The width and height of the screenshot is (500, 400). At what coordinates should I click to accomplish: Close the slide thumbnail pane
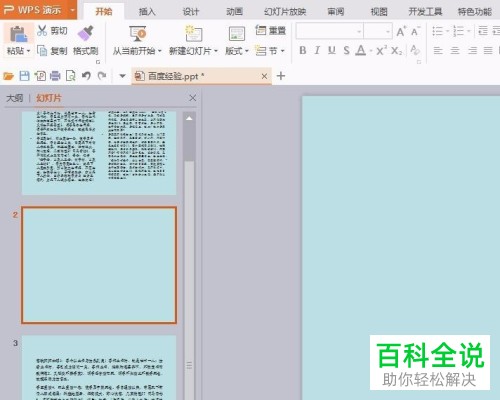click(x=193, y=98)
